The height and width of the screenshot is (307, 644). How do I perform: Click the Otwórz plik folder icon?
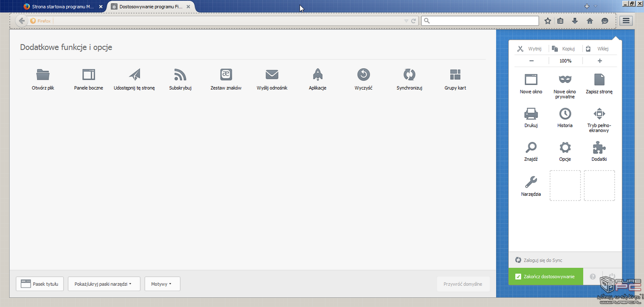(x=43, y=75)
